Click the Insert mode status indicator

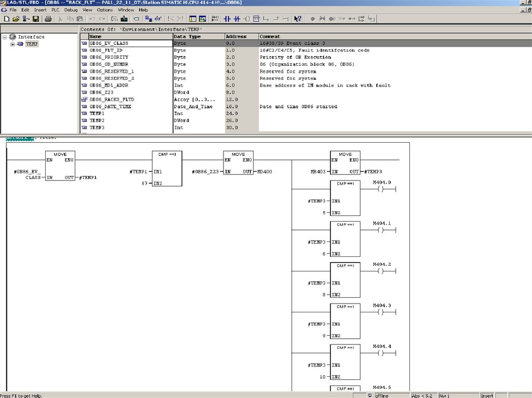tap(487, 395)
